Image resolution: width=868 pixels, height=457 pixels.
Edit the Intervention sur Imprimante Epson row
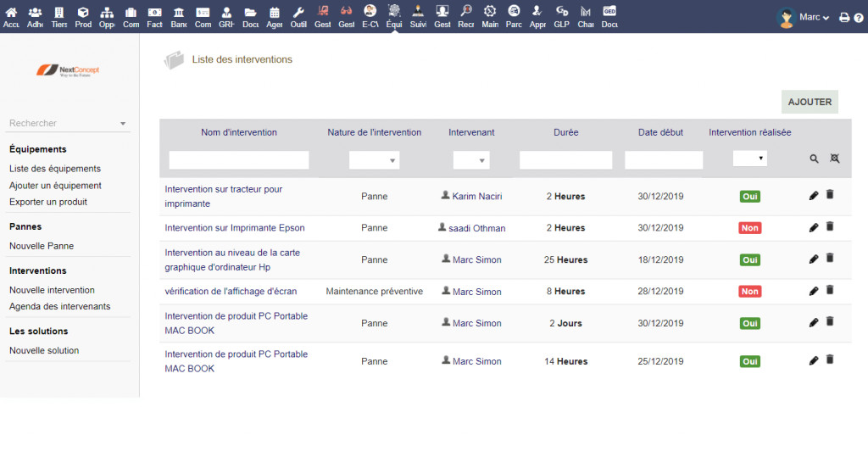(814, 227)
